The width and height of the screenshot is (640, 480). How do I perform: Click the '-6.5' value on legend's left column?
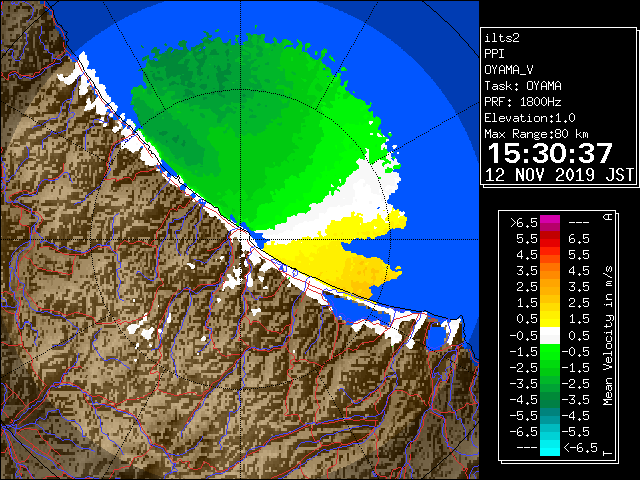tap(524, 432)
